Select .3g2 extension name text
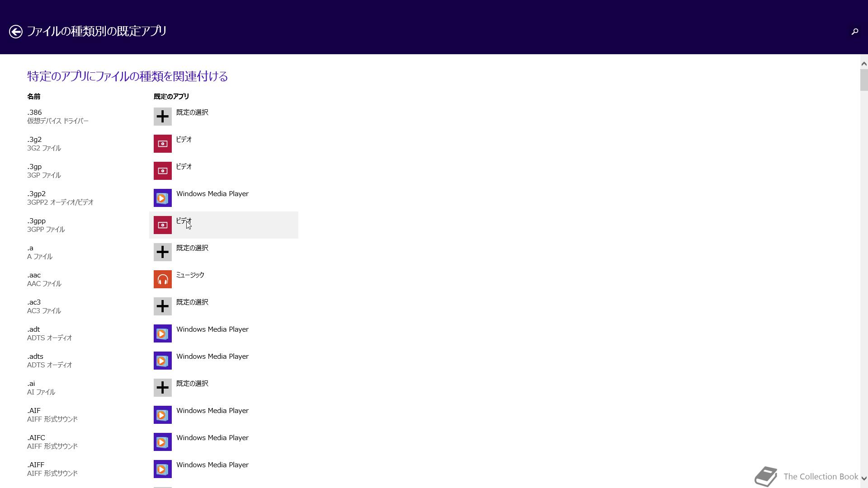The height and width of the screenshot is (488, 868). point(34,139)
